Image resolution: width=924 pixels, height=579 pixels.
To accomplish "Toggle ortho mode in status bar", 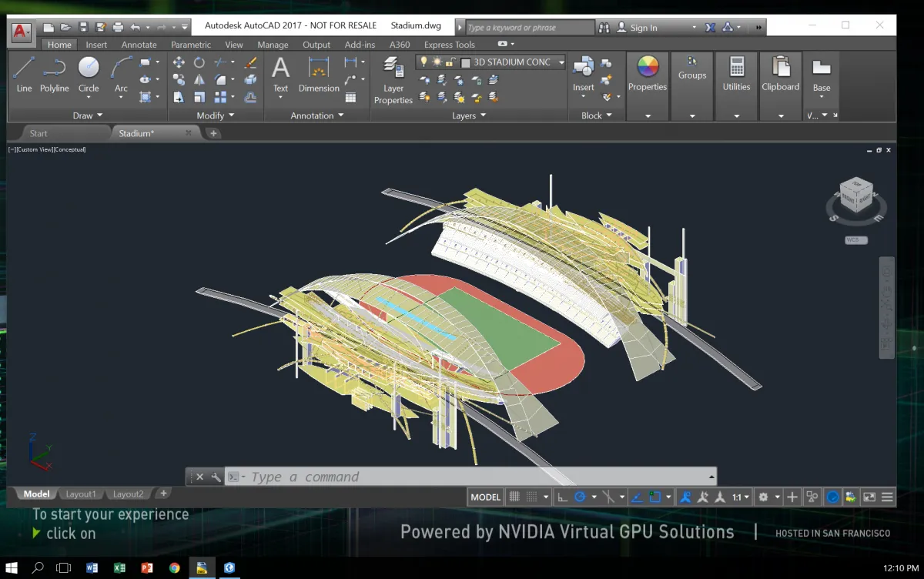I will coord(563,497).
